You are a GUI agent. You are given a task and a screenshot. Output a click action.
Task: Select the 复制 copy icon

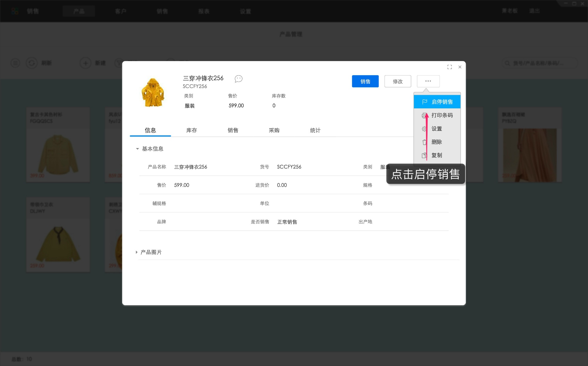pos(424,155)
